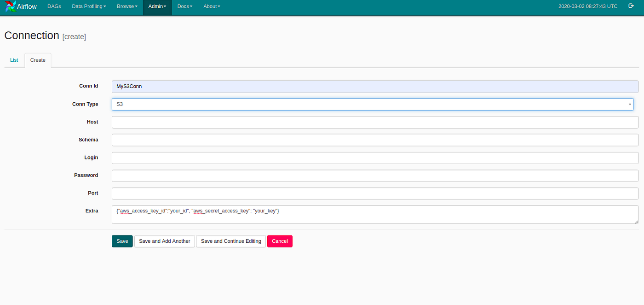Switch to the List tab
Screen dimensions: 644x305
click(x=14, y=60)
